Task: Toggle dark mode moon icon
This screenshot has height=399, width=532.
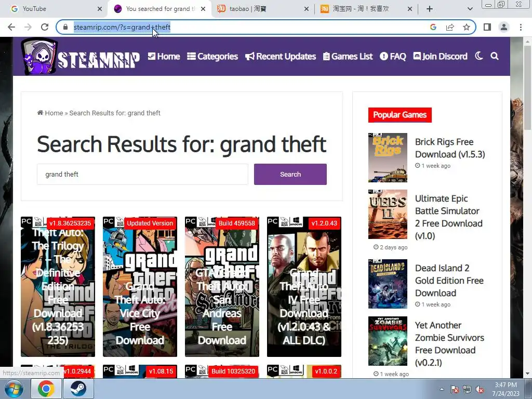Action: coord(478,56)
